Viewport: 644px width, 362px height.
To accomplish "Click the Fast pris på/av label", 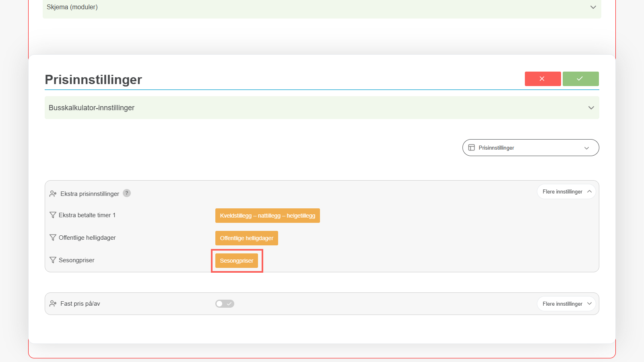I will (x=80, y=304).
